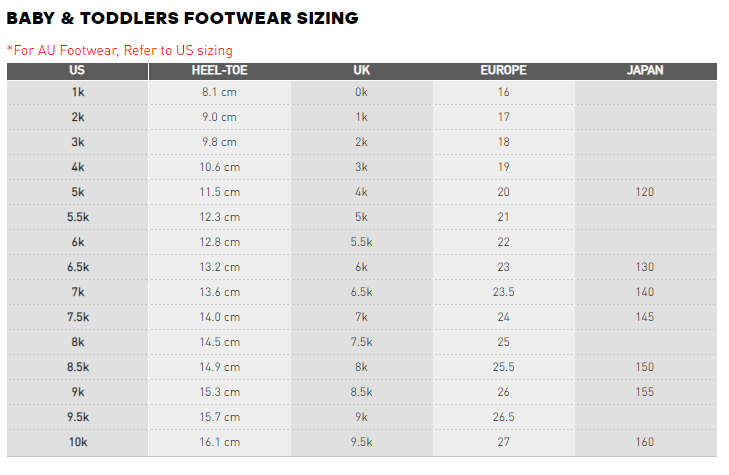Select the 10k US size cell
729x475 pixels.
[x=77, y=442]
